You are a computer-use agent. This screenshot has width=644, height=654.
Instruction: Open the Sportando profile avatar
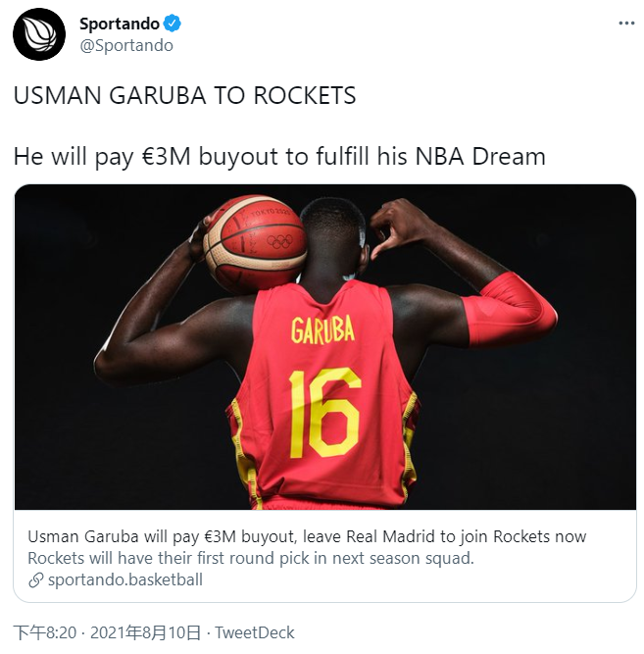coord(39,34)
